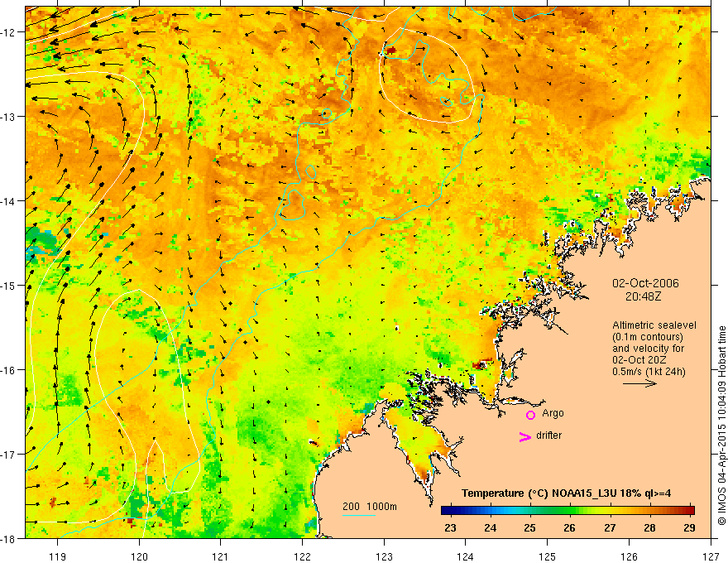Click the 0.5m/s (1kt 24h) text
The width and height of the screenshot is (728, 563).
coord(649,372)
